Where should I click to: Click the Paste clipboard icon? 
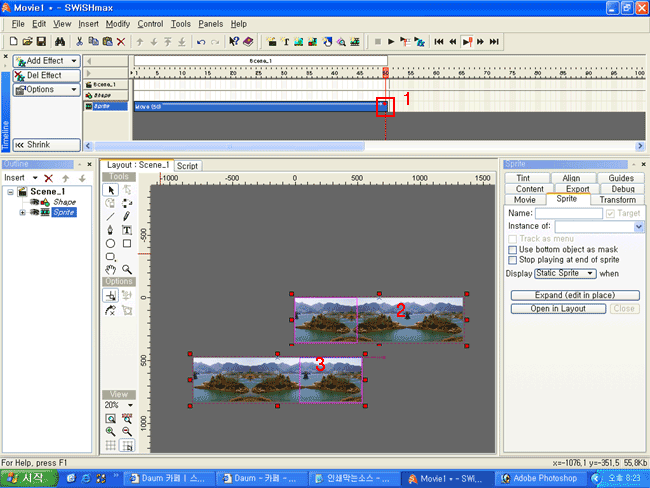coord(107,41)
